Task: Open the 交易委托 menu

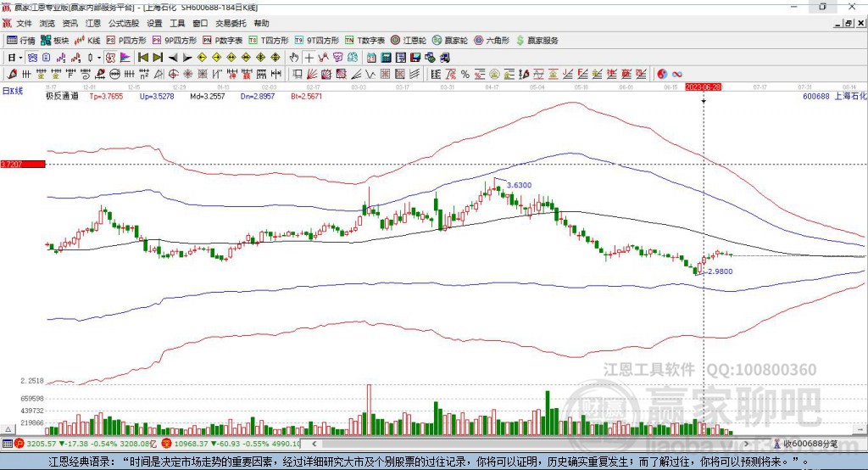Action: [x=231, y=23]
